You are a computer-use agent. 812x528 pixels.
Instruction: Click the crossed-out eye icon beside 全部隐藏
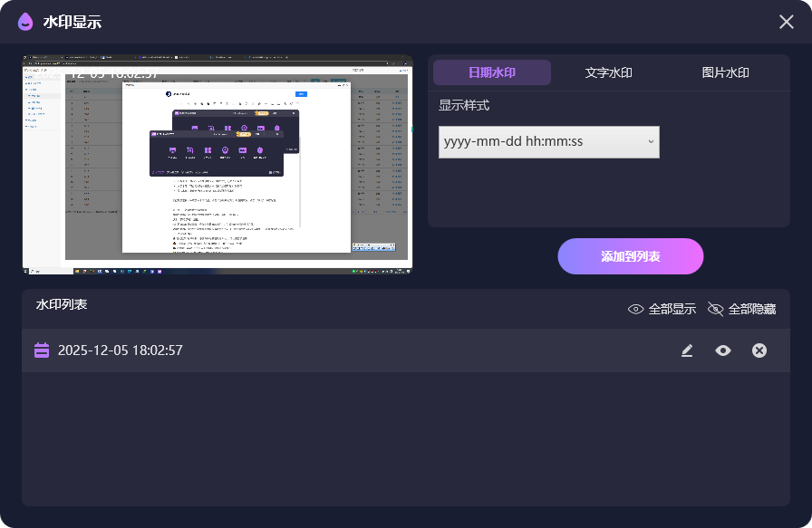point(715,309)
